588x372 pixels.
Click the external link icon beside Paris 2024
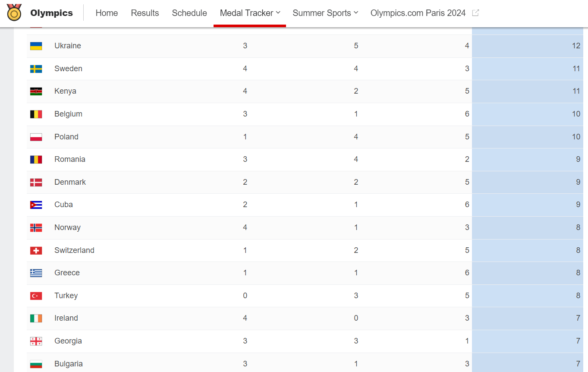475,13
